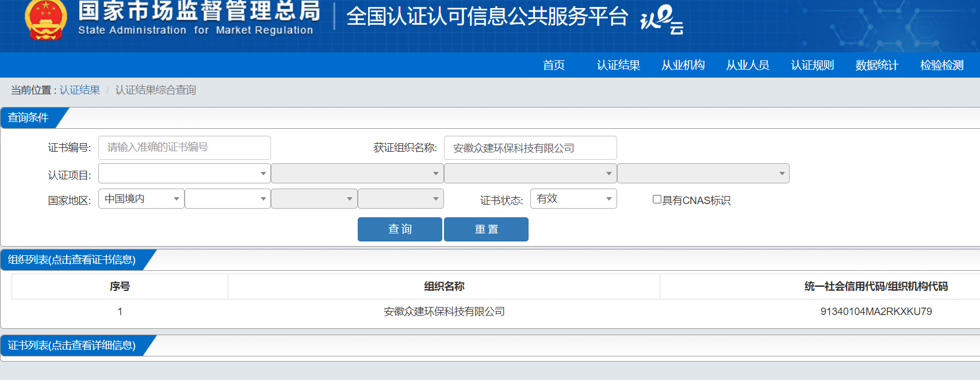The width and height of the screenshot is (980, 380).
Task: Expand the third 认证项目 dropdown
Action: pyautogui.click(x=530, y=173)
